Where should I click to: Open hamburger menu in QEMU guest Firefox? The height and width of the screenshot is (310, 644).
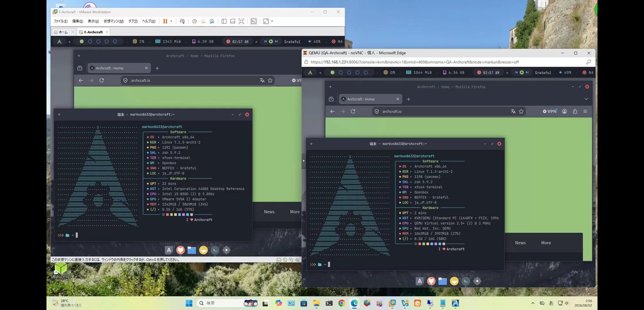[x=585, y=112]
